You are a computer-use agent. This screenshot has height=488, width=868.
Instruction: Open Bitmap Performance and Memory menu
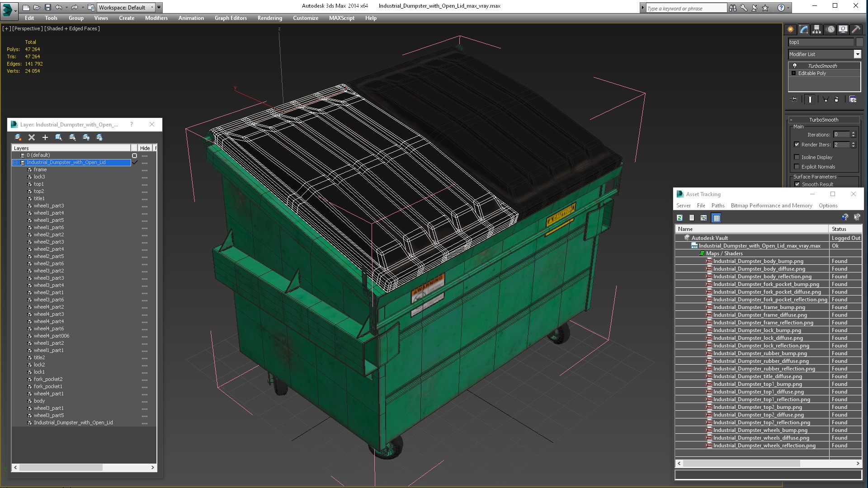(771, 206)
